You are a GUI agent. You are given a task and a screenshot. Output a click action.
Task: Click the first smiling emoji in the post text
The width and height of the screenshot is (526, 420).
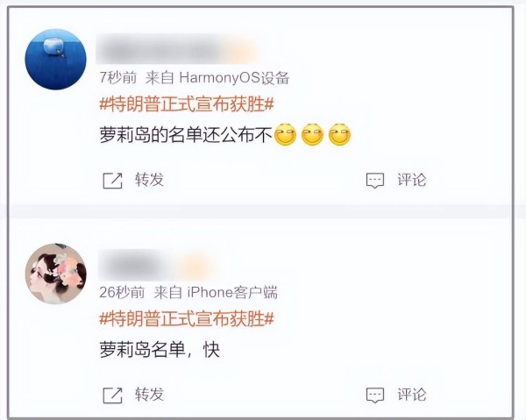click(x=285, y=134)
